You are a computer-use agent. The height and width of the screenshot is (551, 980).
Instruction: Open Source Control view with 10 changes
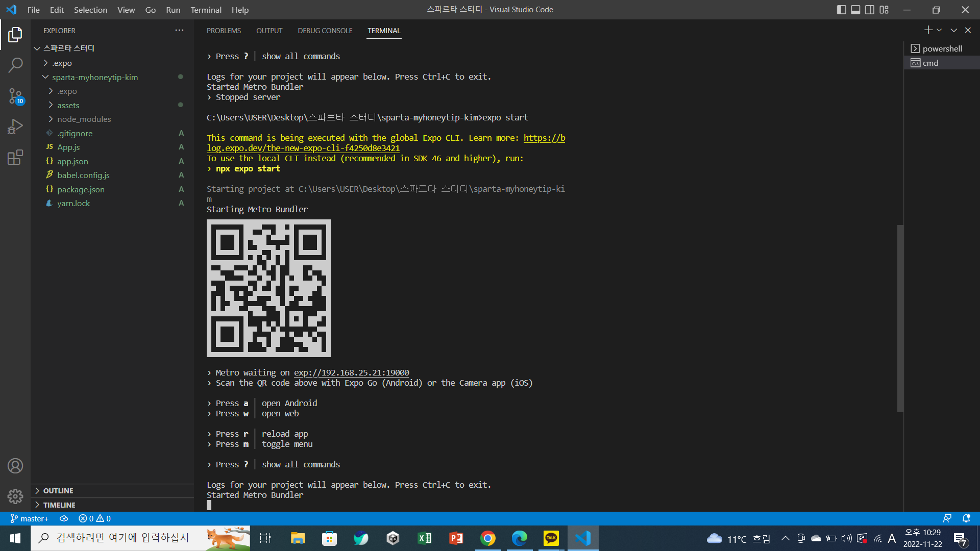15,96
